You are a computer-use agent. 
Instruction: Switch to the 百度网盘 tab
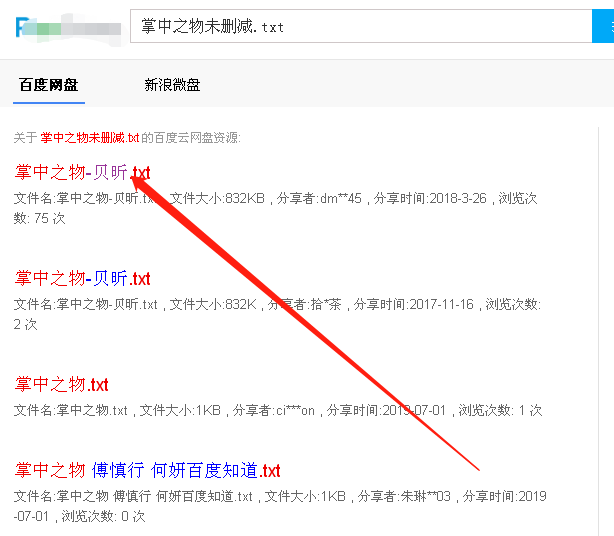coord(49,85)
